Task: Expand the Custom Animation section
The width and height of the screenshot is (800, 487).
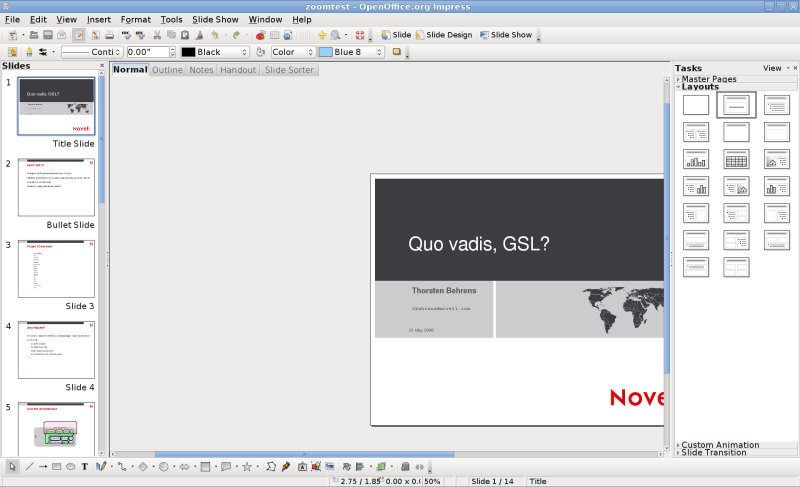Action: 719,444
